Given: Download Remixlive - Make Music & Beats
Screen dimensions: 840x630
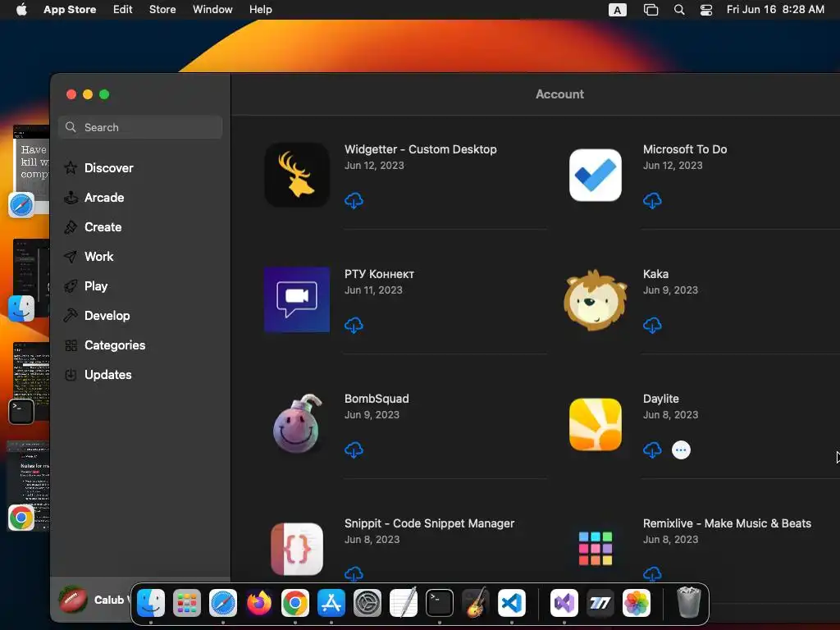Looking at the screenshot, I should [x=652, y=574].
